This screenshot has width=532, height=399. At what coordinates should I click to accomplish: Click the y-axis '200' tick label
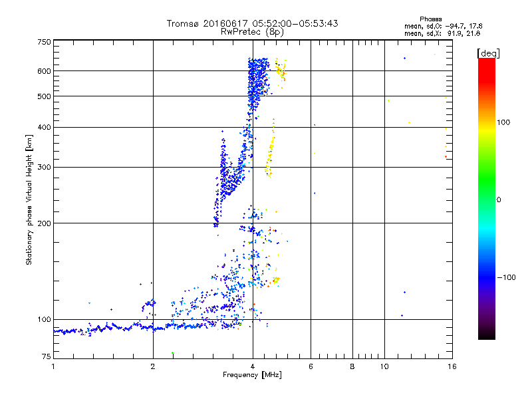coord(44,223)
